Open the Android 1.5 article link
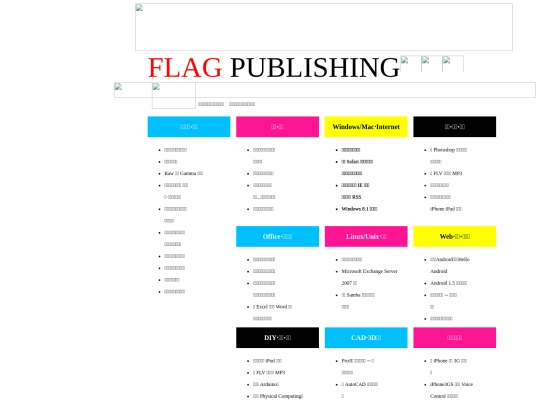The image size is (540, 405). 448,283
